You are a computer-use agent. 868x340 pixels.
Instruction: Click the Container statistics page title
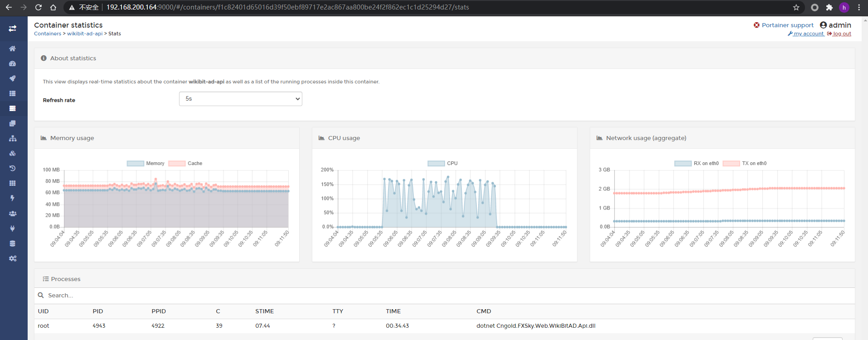[68, 25]
